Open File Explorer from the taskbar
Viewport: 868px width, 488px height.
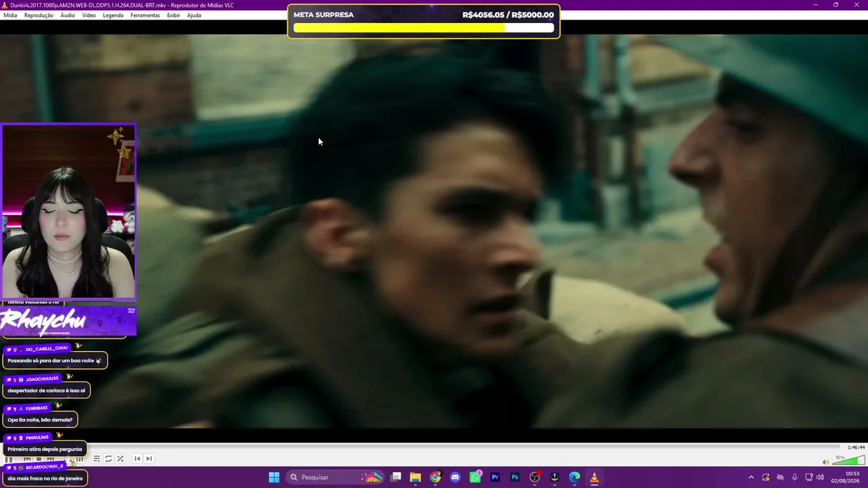pos(416,477)
